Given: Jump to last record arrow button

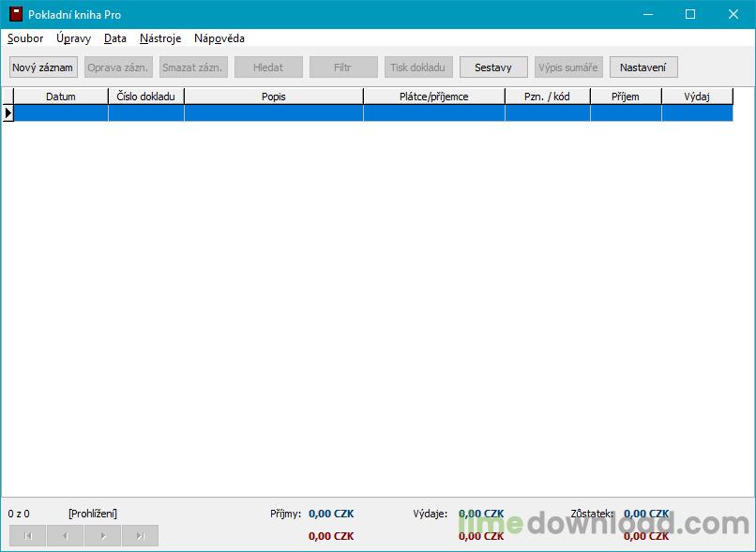Looking at the screenshot, I should tap(140, 535).
